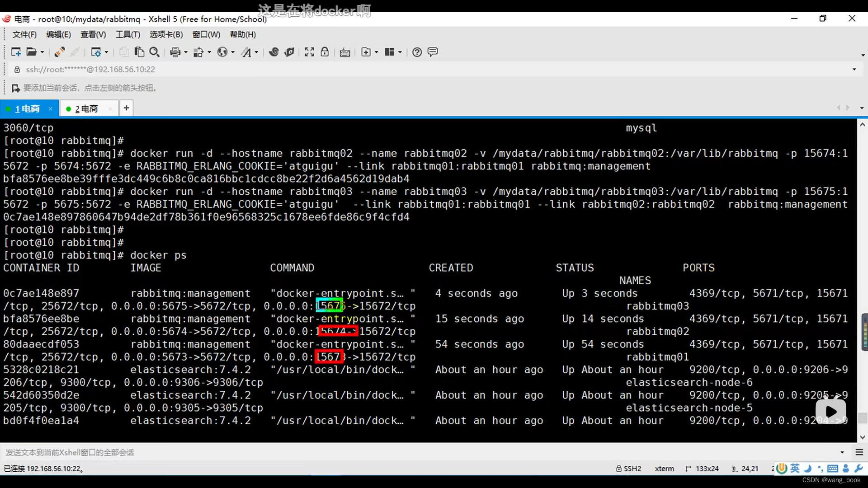868x488 pixels.
Task: Click the Reconnect plug icon
Action: [59, 52]
